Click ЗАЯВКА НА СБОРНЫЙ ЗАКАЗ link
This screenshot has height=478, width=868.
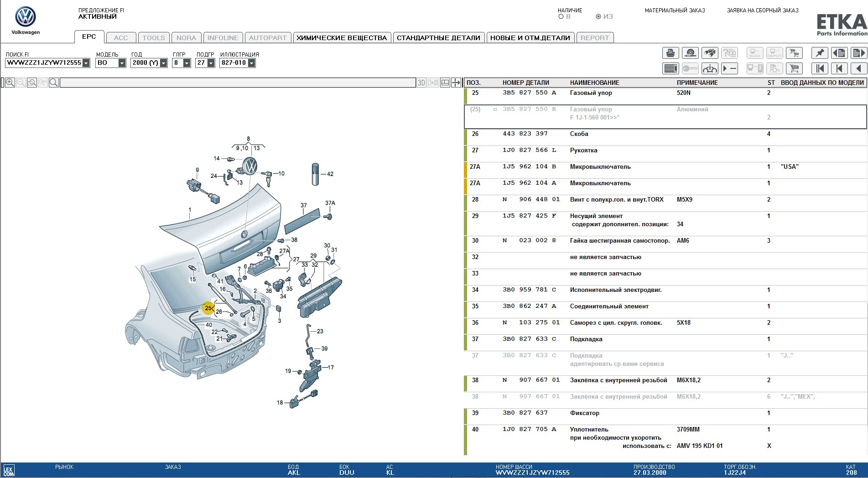tap(762, 10)
